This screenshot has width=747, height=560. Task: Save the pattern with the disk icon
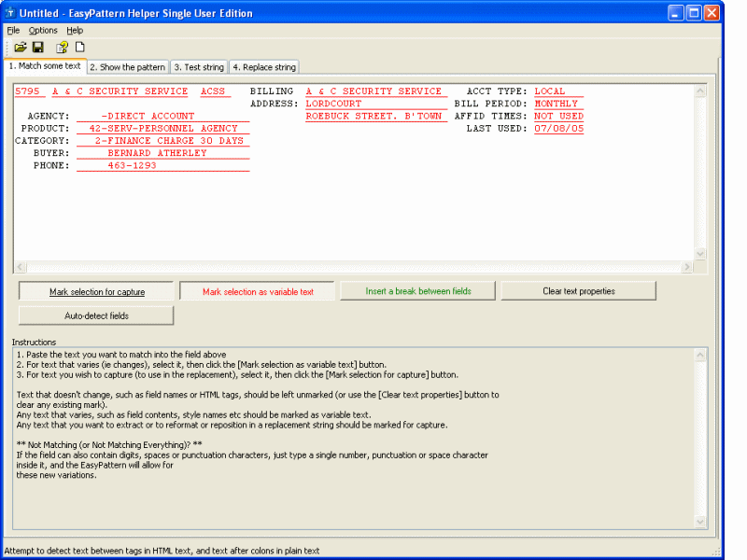(38, 47)
